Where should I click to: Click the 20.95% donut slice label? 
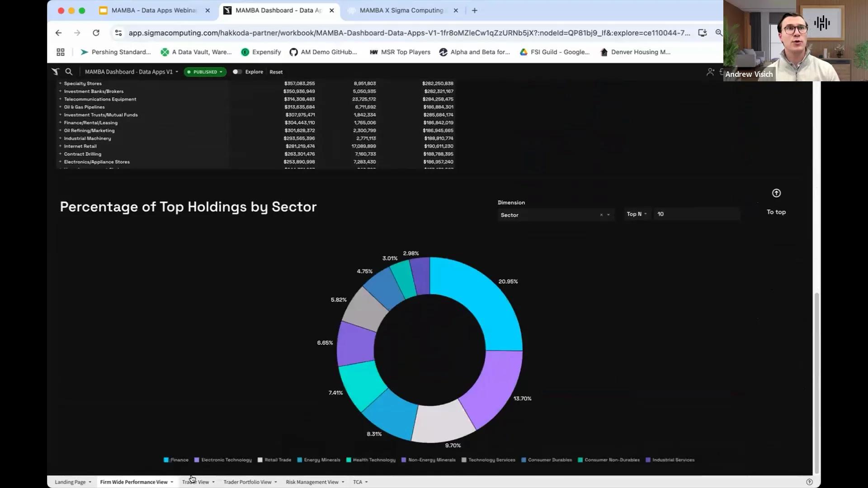pyautogui.click(x=508, y=282)
